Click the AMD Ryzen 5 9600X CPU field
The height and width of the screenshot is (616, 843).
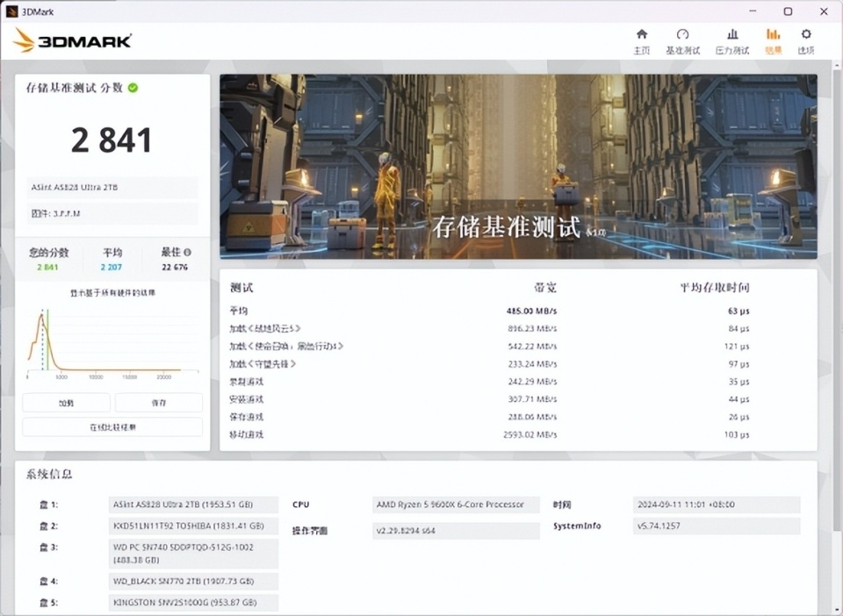coord(453,505)
